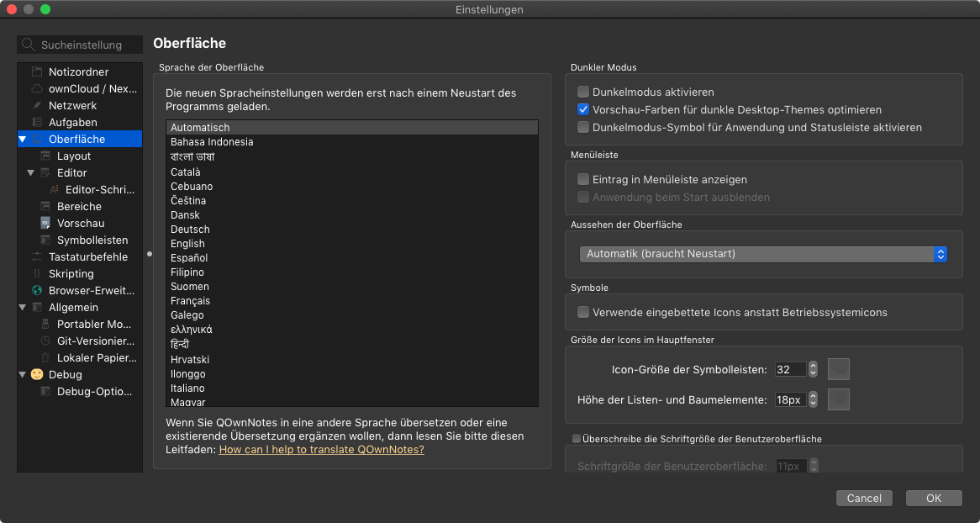Collapse the Oberfläche tree node
The image size is (980, 523).
23,140
